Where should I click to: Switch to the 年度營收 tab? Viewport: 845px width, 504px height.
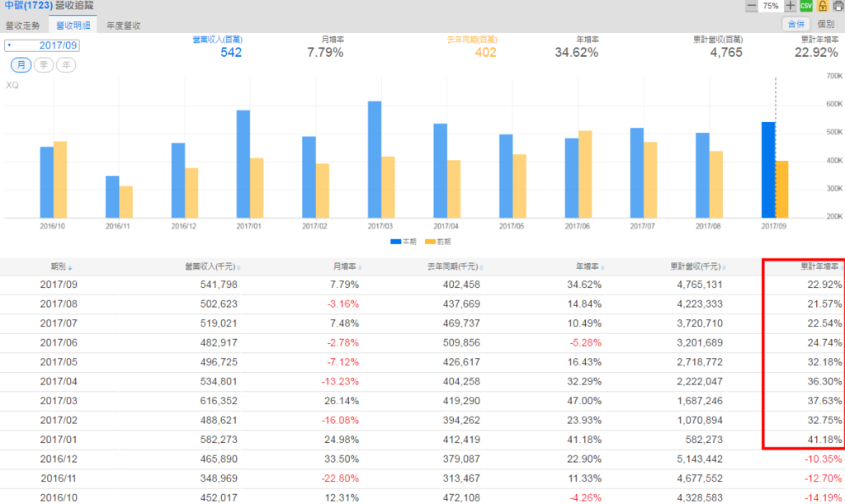click(x=124, y=26)
